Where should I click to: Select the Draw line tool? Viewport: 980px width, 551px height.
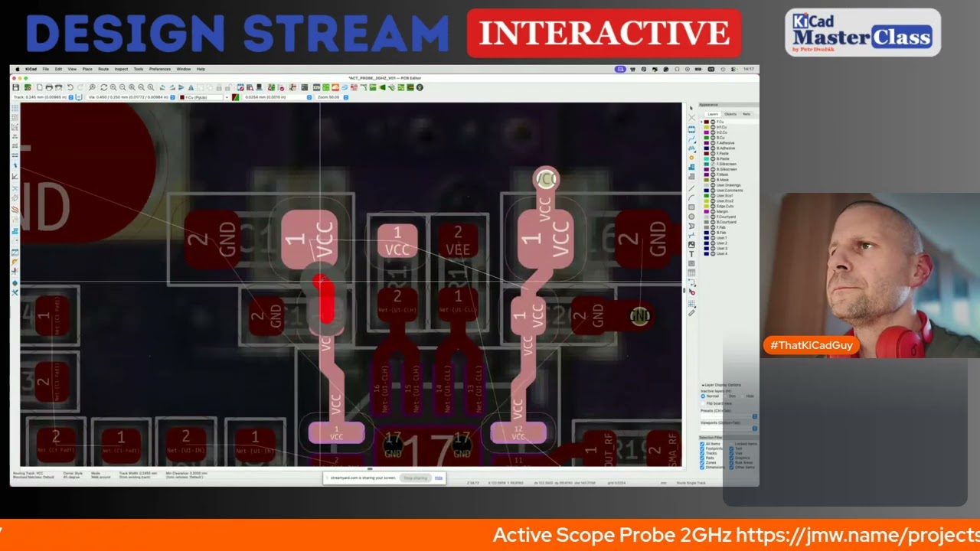click(691, 188)
